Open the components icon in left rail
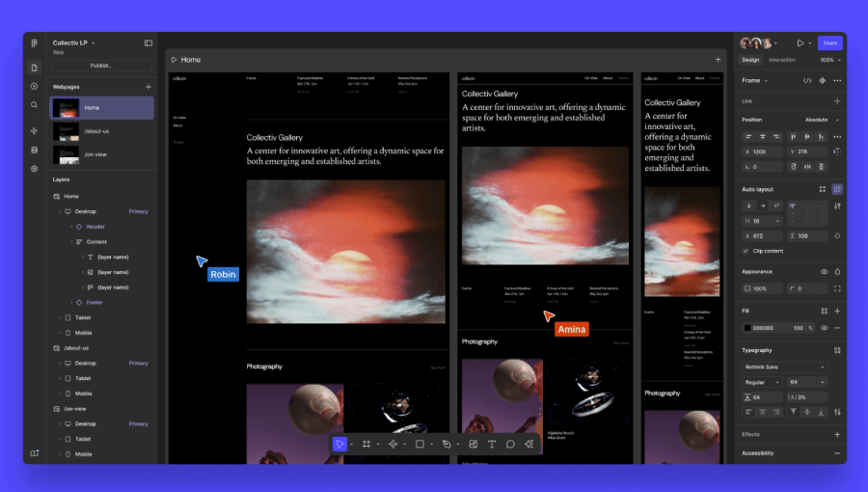This screenshot has width=868, height=492. (x=35, y=131)
